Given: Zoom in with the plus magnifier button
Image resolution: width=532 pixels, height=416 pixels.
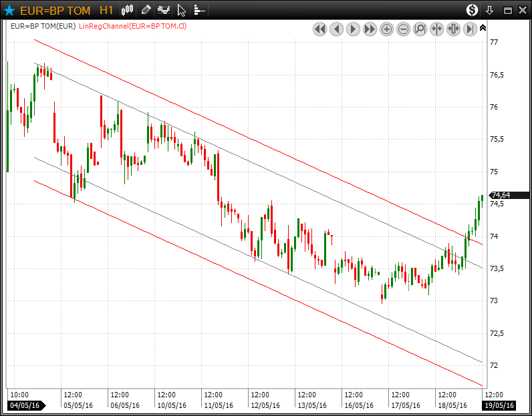Looking at the screenshot, I should (386, 29).
